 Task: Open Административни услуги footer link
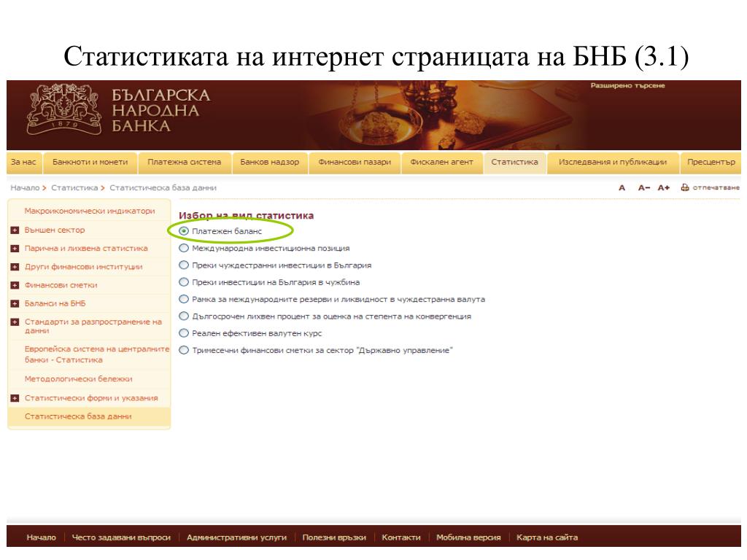[x=237, y=537]
